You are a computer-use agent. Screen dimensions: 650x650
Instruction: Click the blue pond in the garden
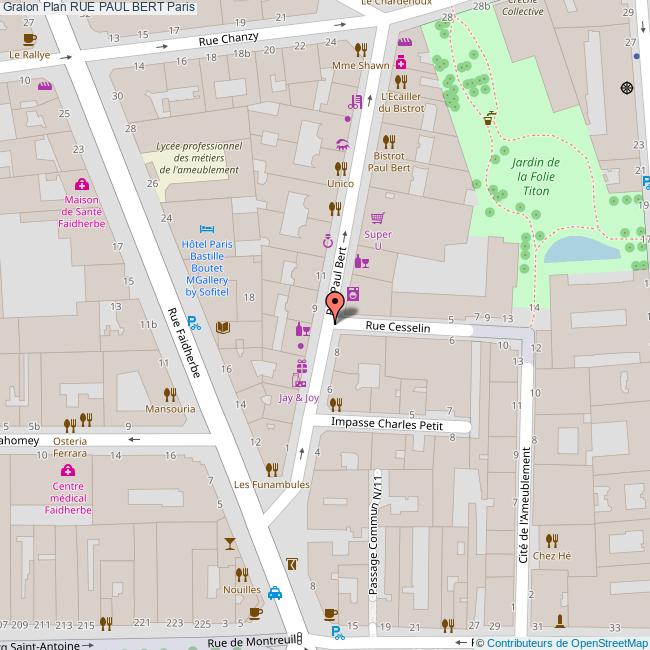pos(581,250)
